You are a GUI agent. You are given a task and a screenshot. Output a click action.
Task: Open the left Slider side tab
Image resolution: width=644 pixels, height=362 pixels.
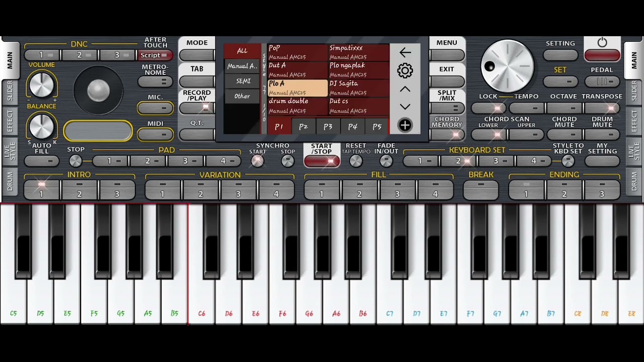click(x=9, y=91)
